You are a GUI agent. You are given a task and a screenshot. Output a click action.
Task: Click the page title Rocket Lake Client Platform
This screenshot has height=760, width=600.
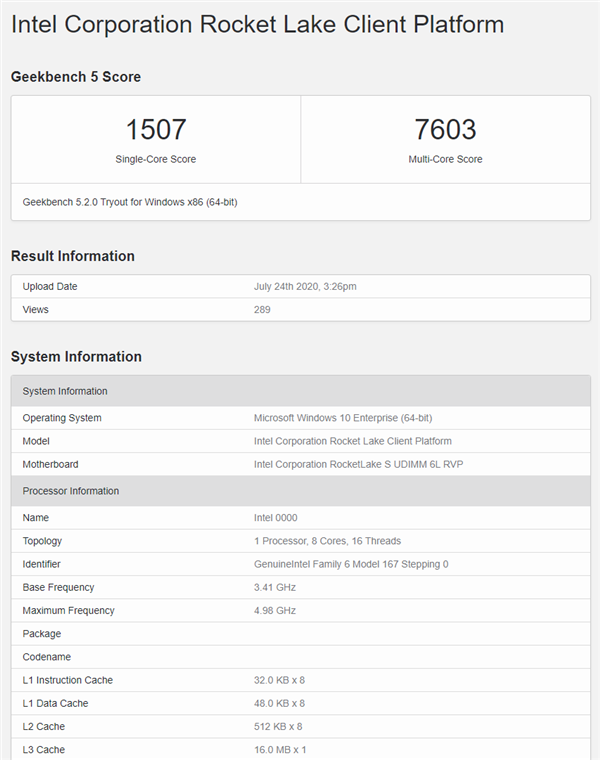pyautogui.click(x=257, y=24)
